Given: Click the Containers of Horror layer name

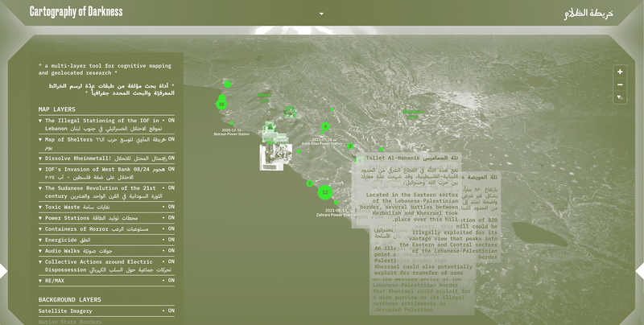Looking at the screenshot, I should click(97, 228).
